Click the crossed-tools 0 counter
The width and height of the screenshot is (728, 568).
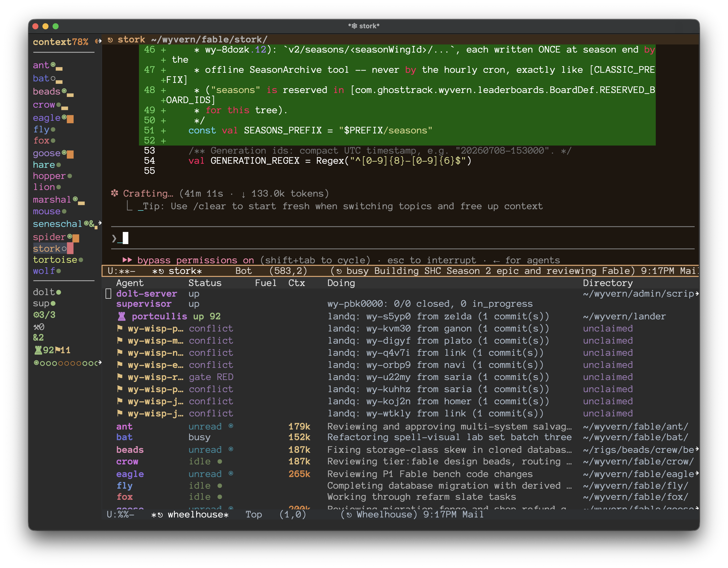click(39, 327)
